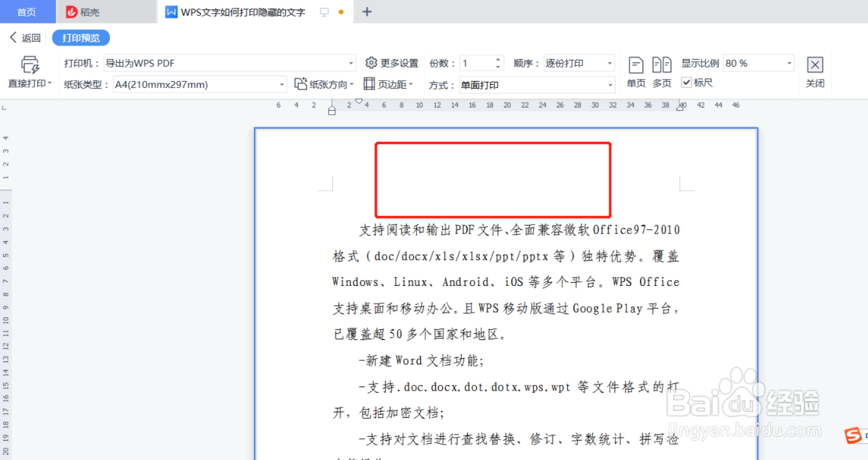The image size is (868, 460).
Task: Add a new tab with plus
Action: point(367,12)
